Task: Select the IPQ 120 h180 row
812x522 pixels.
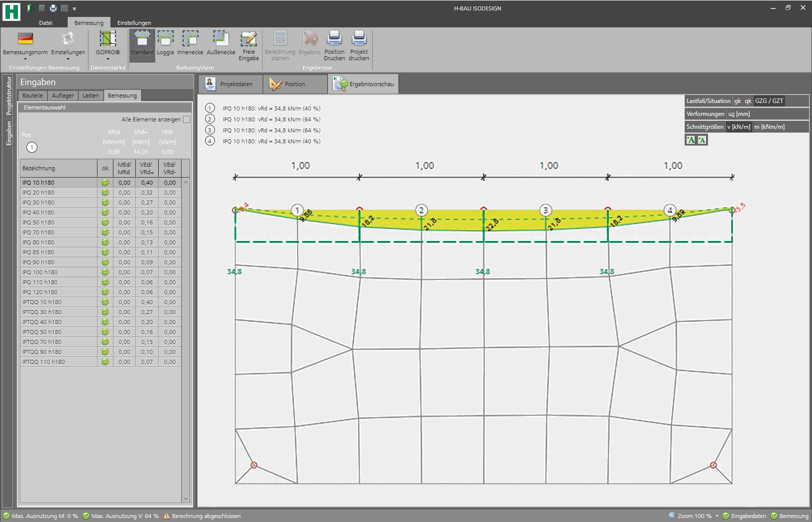Action: tap(101, 292)
